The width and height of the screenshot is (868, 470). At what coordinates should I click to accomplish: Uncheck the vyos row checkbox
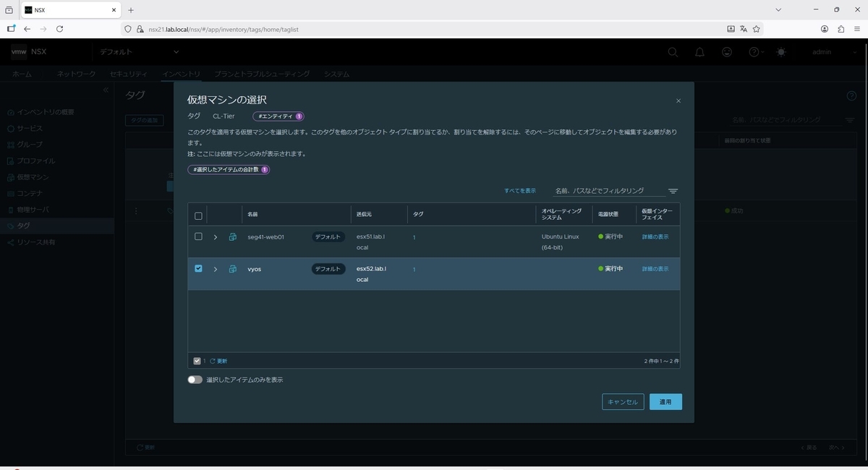[198, 268]
